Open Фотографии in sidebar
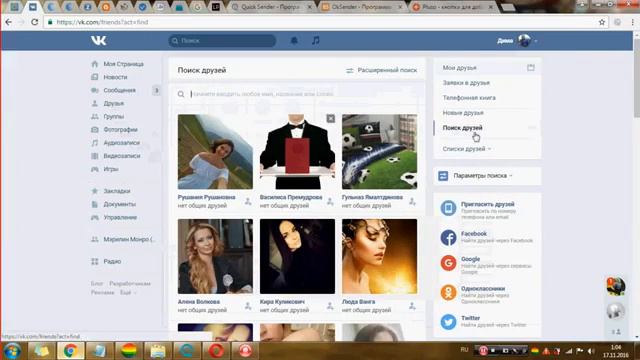 click(x=120, y=129)
